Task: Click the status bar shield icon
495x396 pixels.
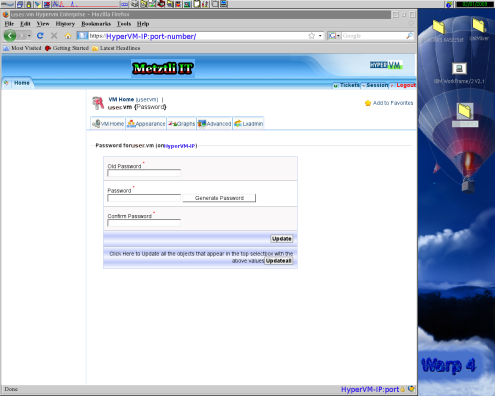Action: (x=411, y=389)
